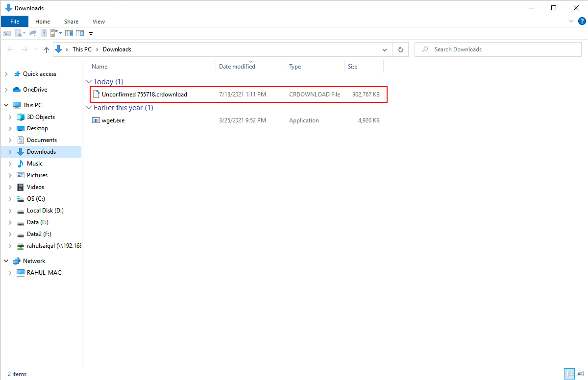Expand the Customize Quick Access Toolbar dropdown
The width and height of the screenshot is (588, 380).
pos(91,34)
